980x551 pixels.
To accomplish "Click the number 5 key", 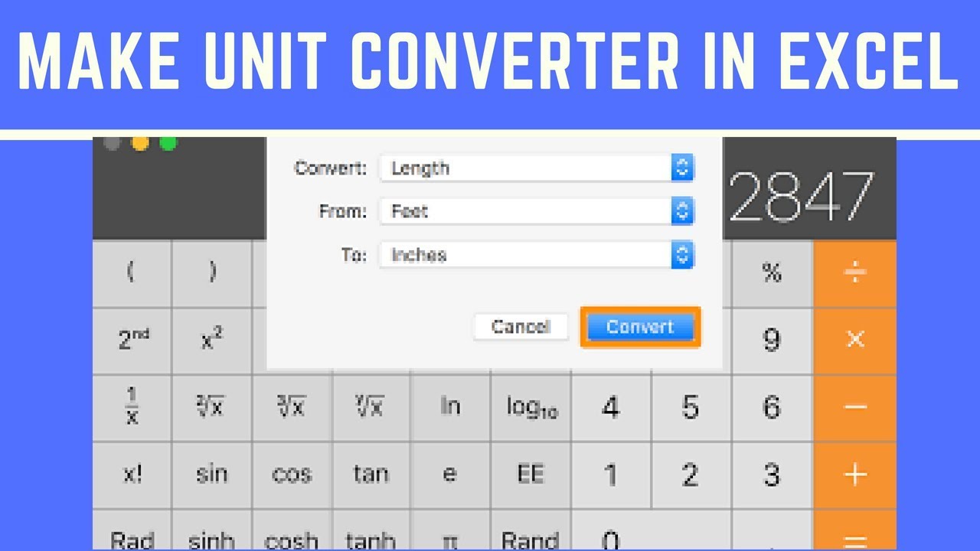I will (x=691, y=407).
